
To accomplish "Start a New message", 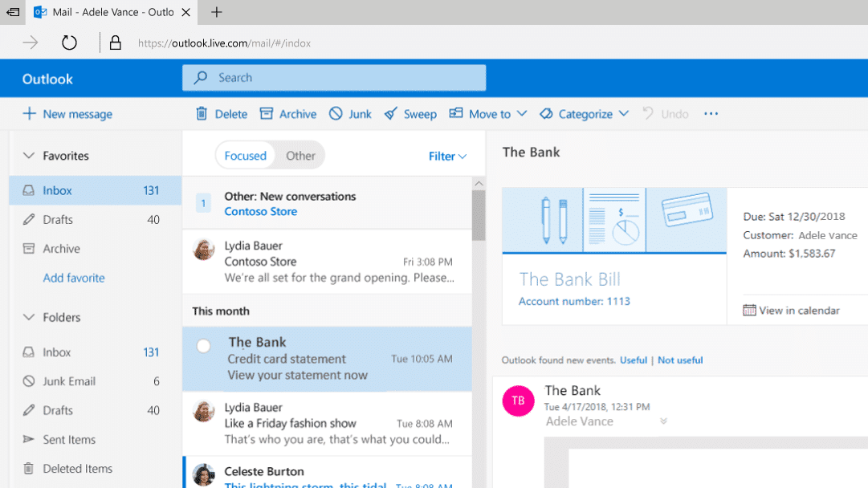I will (67, 113).
